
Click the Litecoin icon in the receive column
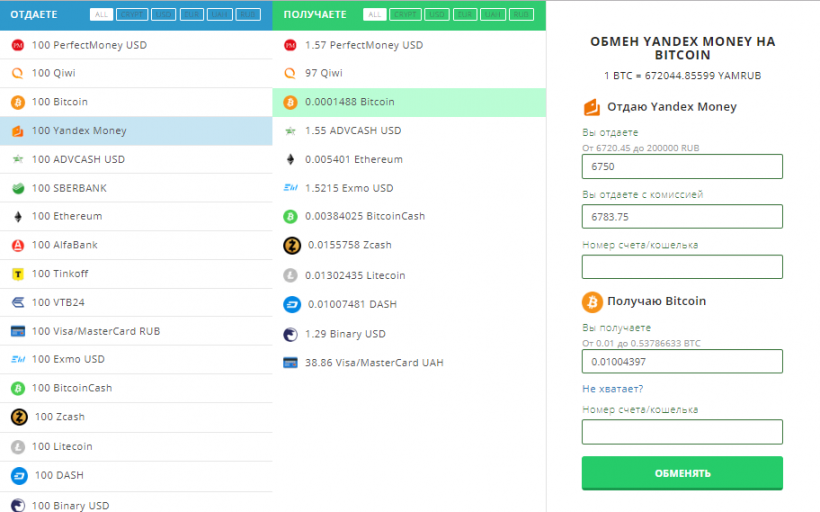pyautogui.click(x=291, y=275)
